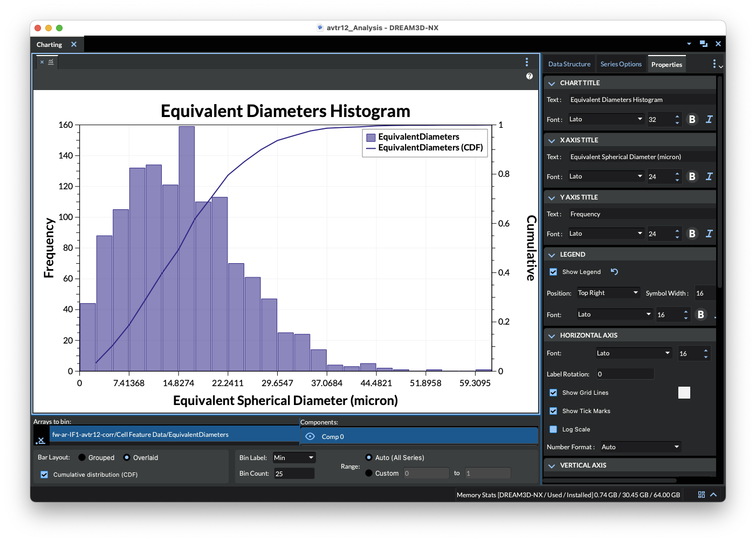Viewport: 756px width, 542px height.
Task: Click the help question mark icon
Action: tap(530, 76)
